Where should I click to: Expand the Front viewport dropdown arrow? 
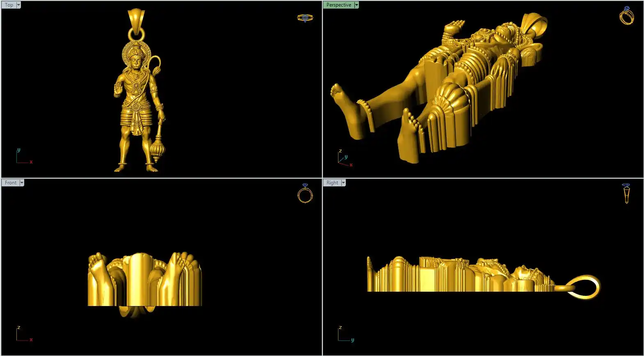(22, 183)
